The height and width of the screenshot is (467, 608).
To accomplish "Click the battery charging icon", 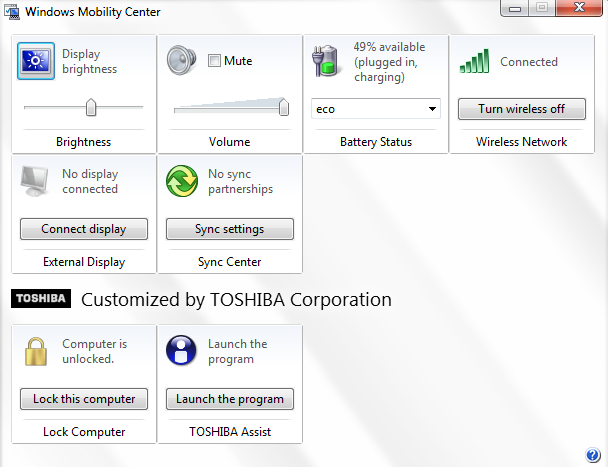I will point(328,61).
